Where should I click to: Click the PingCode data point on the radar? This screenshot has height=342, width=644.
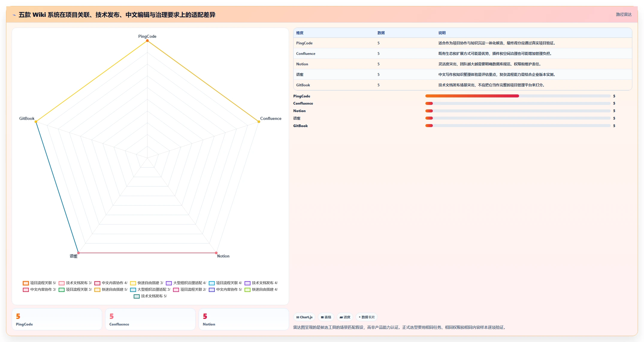(147, 41)
